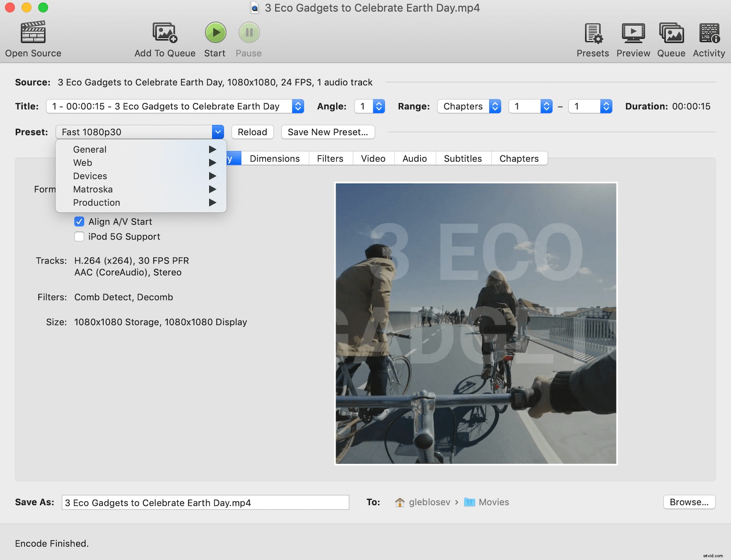731x560 pixels.
Task: Pause the current encode
Action: (248, 32)
